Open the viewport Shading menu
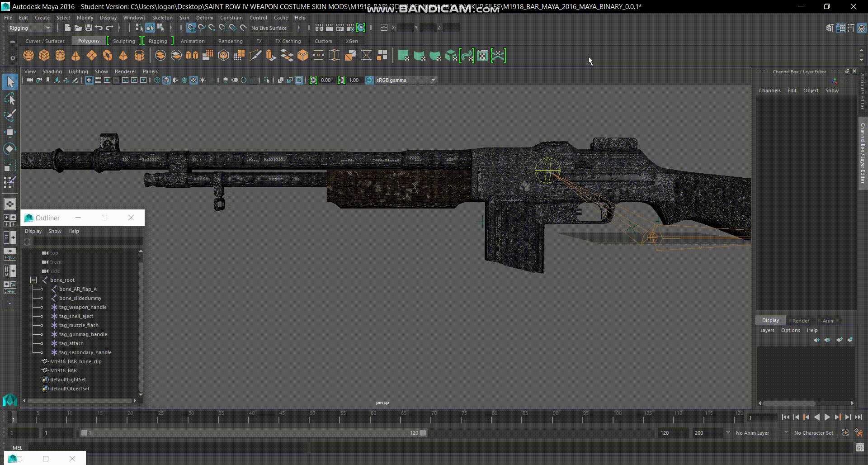The image size is (868, 465). click(52, 71)
